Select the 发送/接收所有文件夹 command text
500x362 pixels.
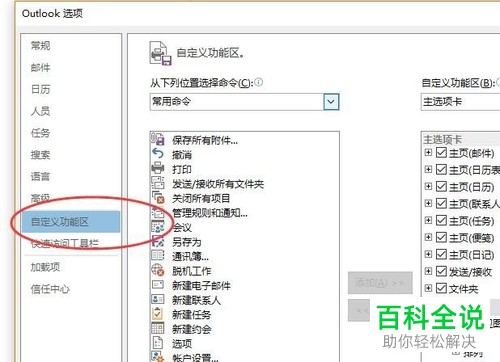coord(218,184)
